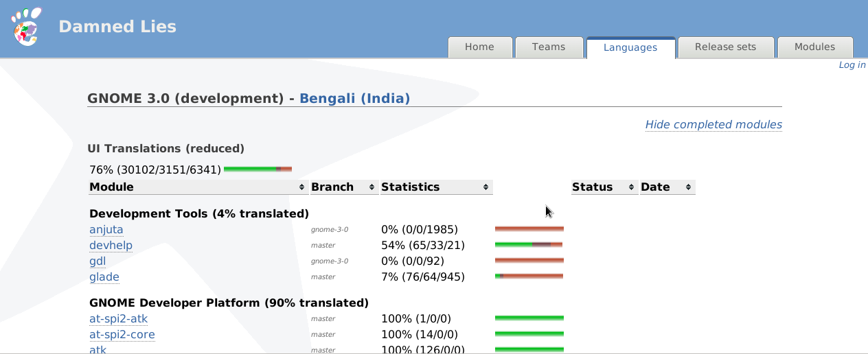The width and height of the screenshot is (868, 354).
Task: Select the '7% (76/64/945)' statistic
Action: coord(423,277)
